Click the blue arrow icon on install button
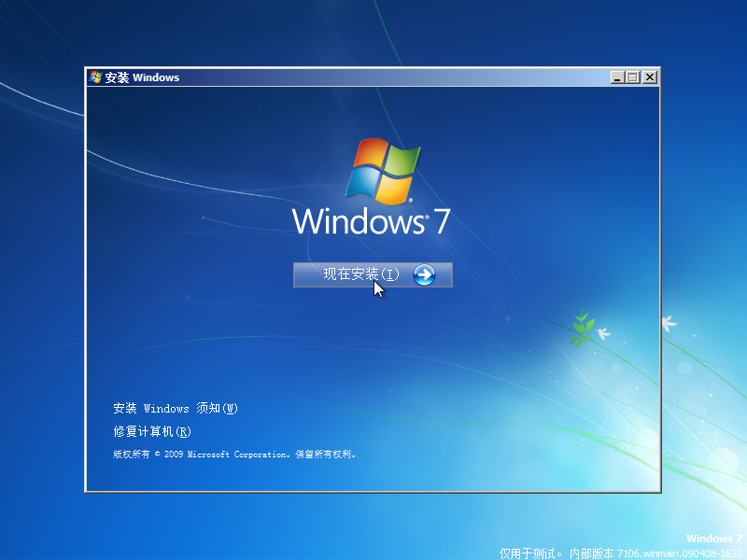The image size is (747, 560). [x=426, y=274]
